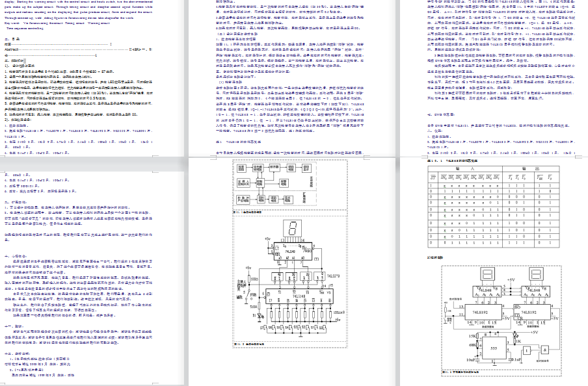Click the "Key words" line on the first page
The height and width of the screenshot is (386, 588).
57,23
